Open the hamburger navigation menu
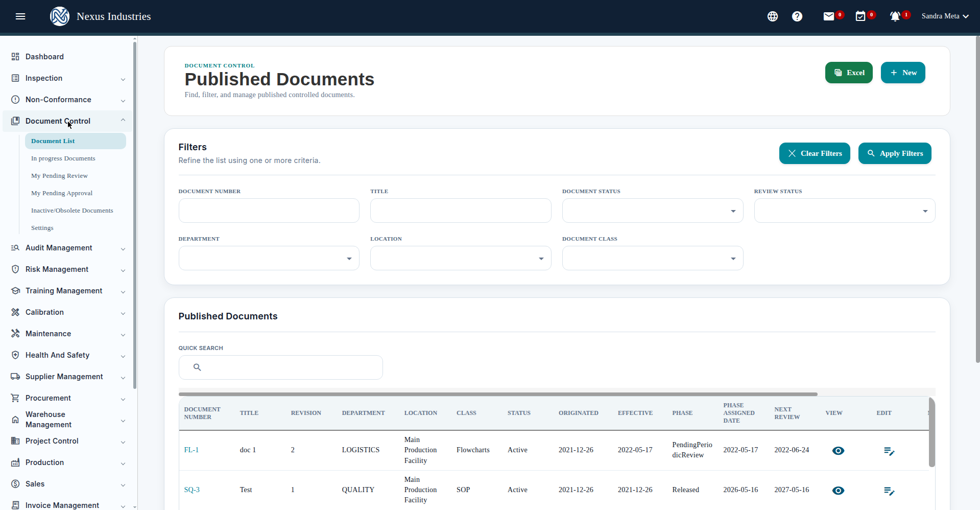The image size is (980, 510). pyautogui.click(x=20, y=16)
